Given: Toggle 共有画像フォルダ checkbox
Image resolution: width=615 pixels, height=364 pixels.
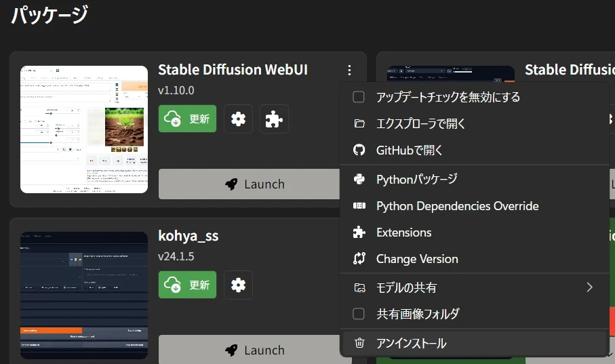Looking at the screenshot, I should click(359, 314).
